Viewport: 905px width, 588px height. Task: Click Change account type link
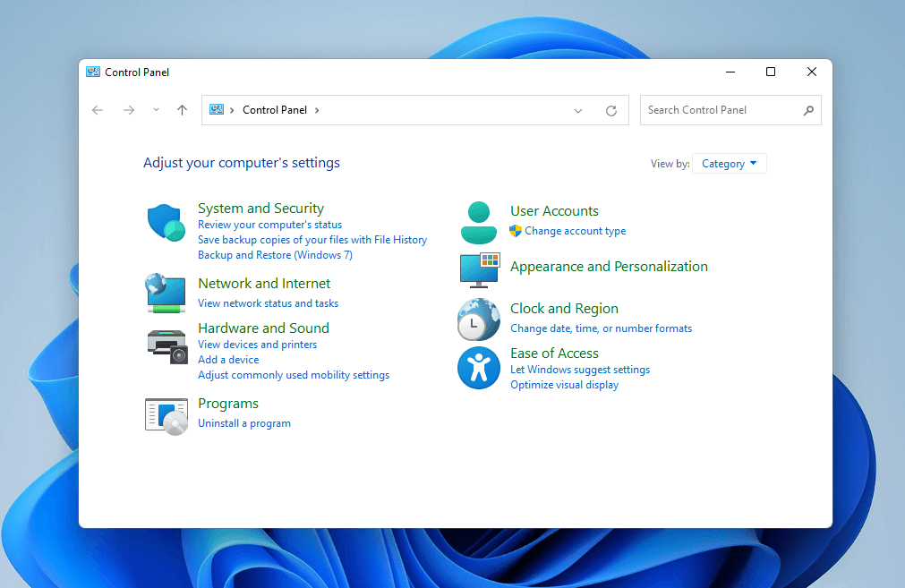(575, 231)
